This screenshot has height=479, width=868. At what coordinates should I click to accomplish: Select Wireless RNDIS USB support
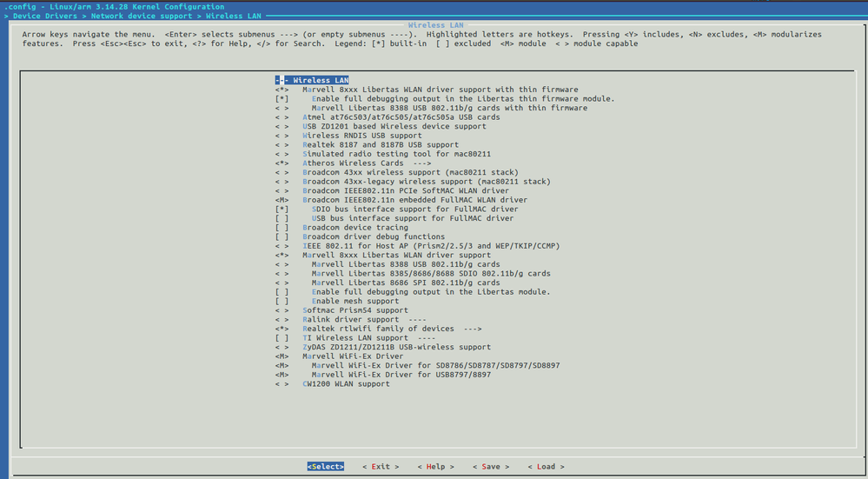pyautogui.click(x=348, y=136)
